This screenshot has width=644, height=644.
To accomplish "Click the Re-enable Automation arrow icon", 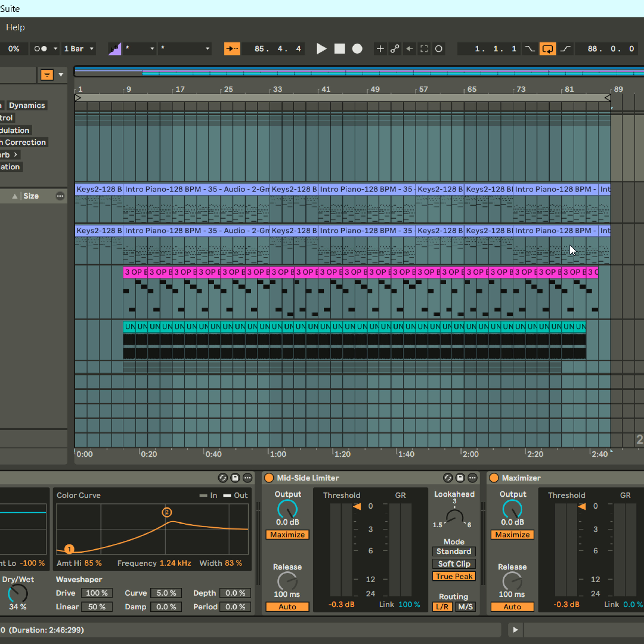I will (410, 49).
